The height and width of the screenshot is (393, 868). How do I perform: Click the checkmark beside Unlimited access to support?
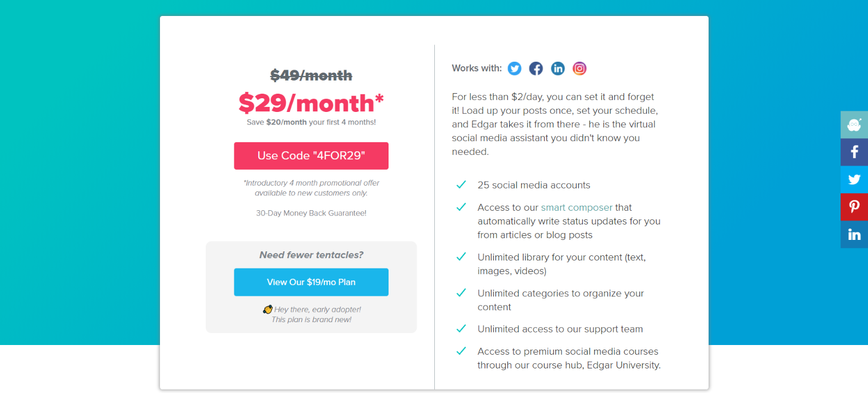[461, 329]
